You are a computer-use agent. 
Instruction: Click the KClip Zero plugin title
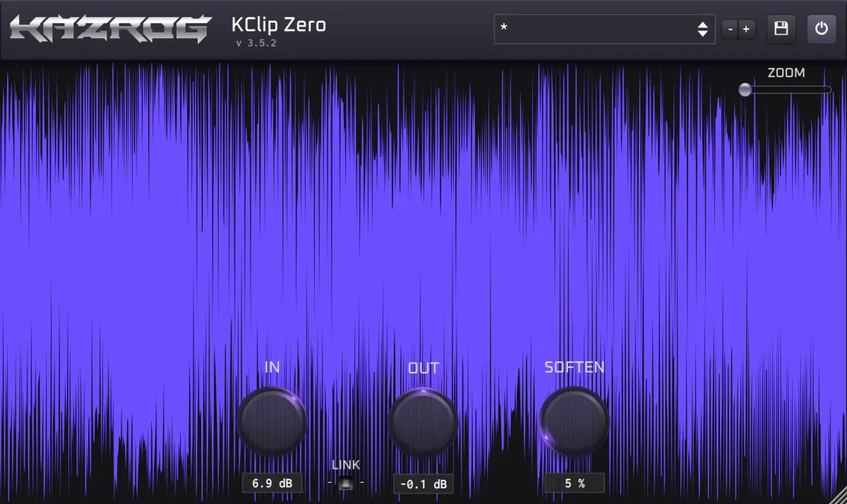279,25
